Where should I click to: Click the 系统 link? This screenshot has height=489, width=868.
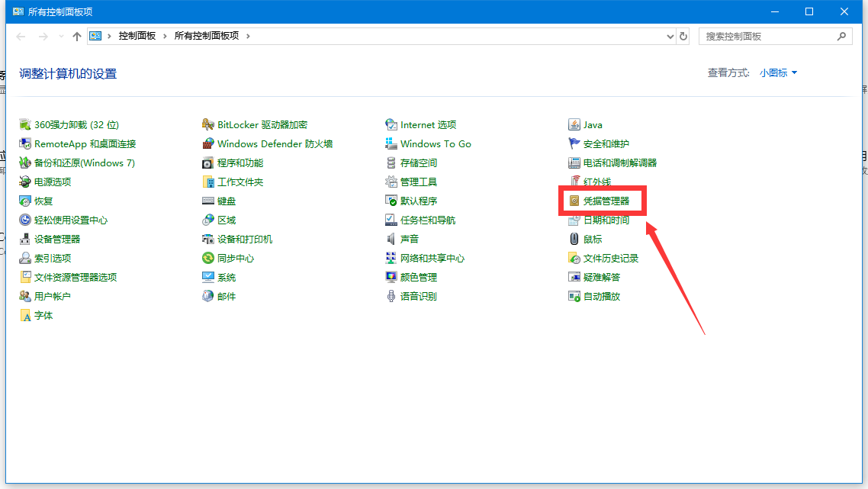click(x=227, y=278)
